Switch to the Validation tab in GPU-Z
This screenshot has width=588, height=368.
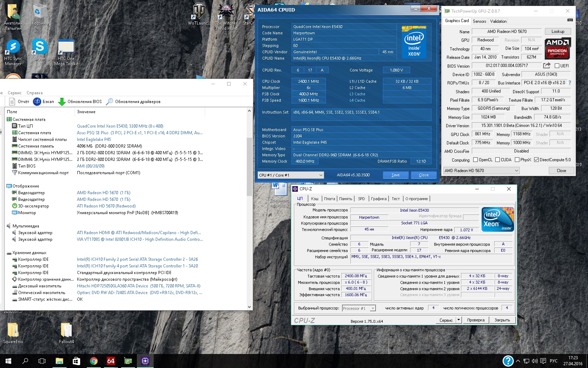click(498, 21)
